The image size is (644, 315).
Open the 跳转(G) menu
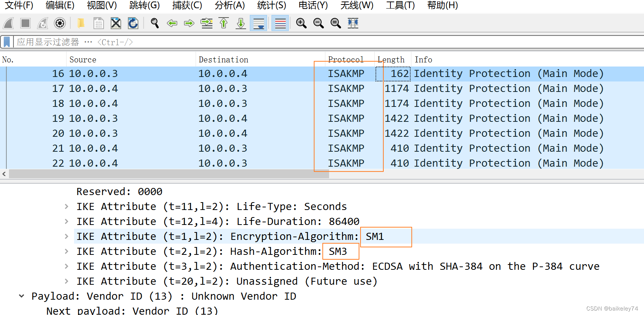click(144, 6)
